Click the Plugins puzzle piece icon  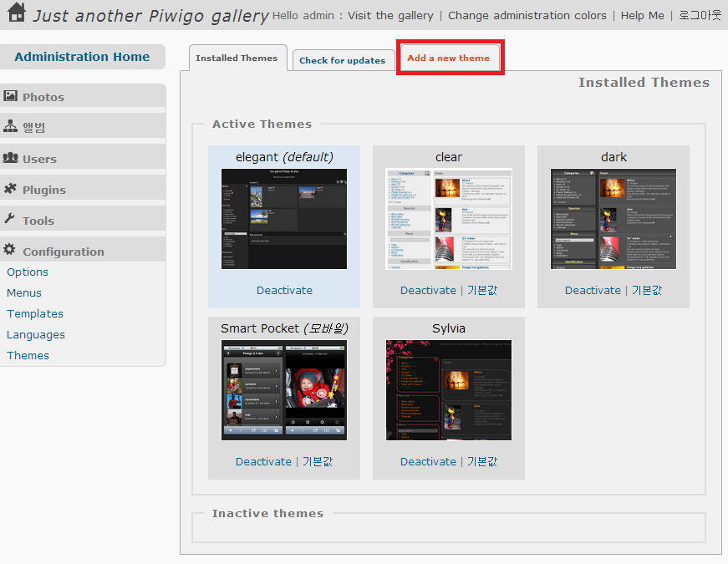(x=10, y=189)
